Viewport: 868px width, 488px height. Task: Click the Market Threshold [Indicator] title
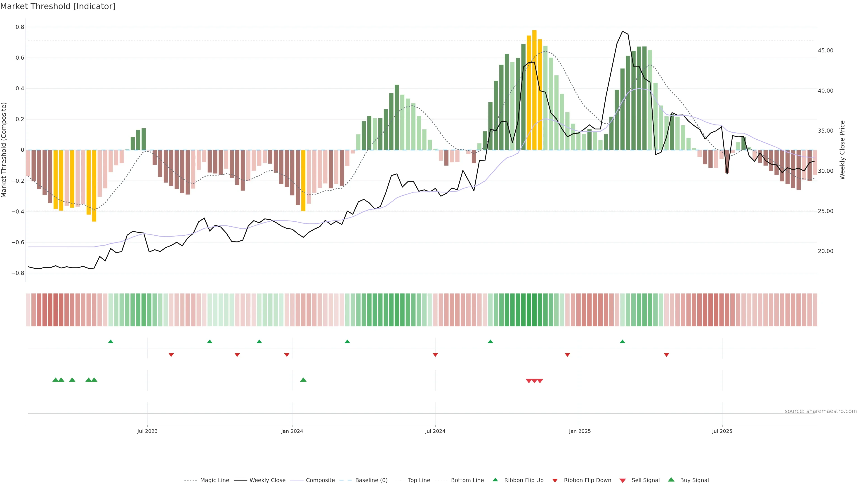coord(58,6)
